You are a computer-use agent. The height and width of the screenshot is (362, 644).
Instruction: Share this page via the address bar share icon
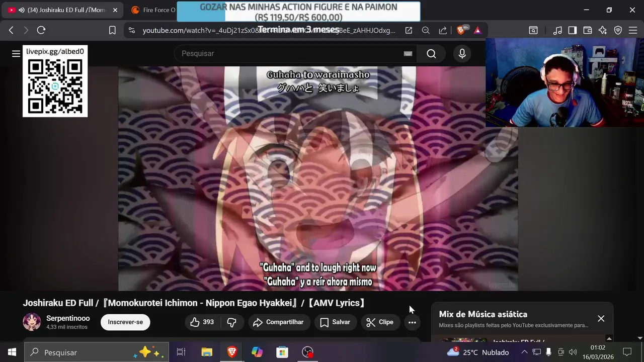[x=443, y=30]
